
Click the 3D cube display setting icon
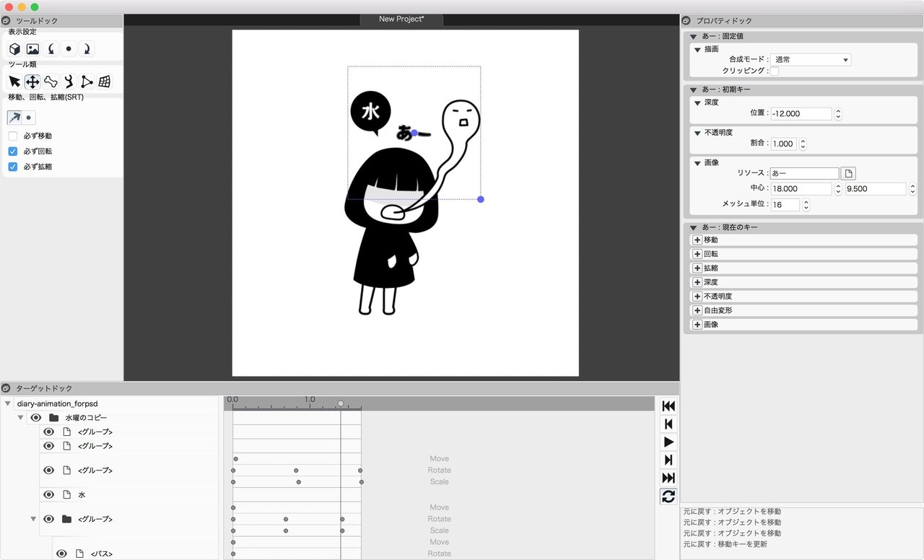[x=14, y=49]
